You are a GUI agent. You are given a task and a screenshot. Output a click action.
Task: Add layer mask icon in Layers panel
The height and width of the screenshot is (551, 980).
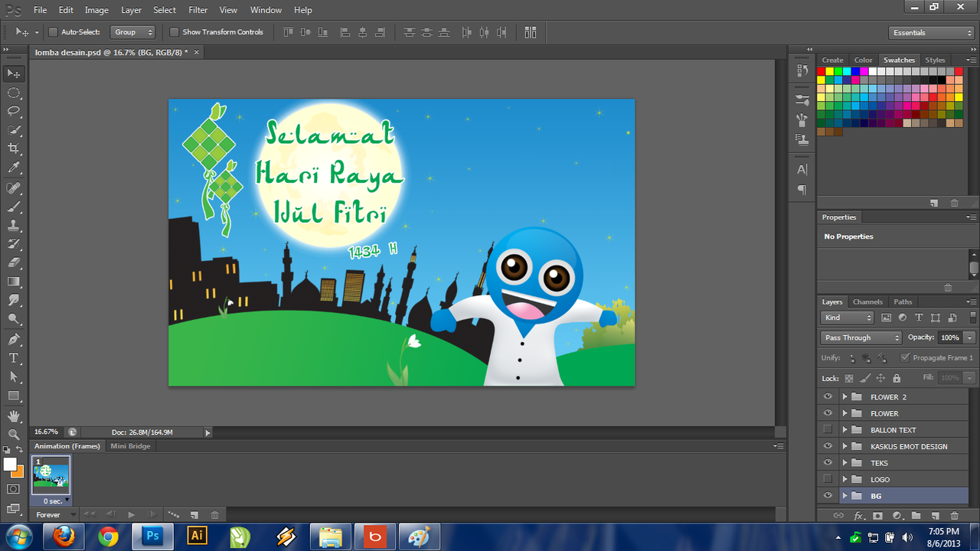[x=877, y=516]
